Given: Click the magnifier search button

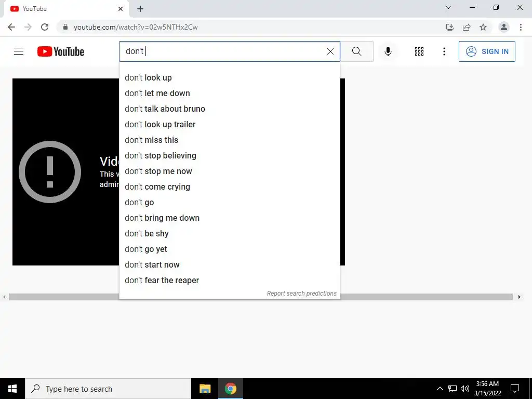Looking at the screenshot, I should tap(356, 51).
